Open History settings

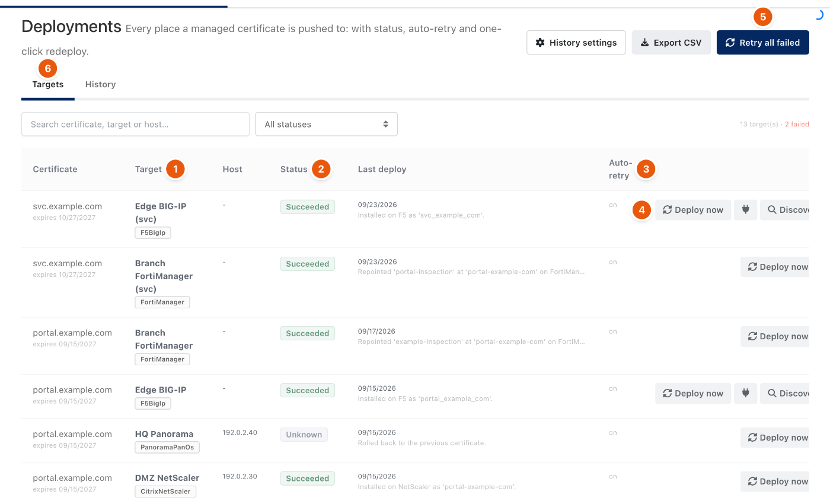click(x=576, y=43)
